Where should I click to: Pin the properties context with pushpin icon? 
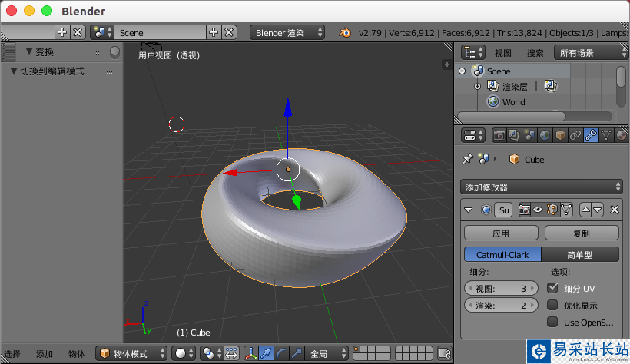(467, 160)
